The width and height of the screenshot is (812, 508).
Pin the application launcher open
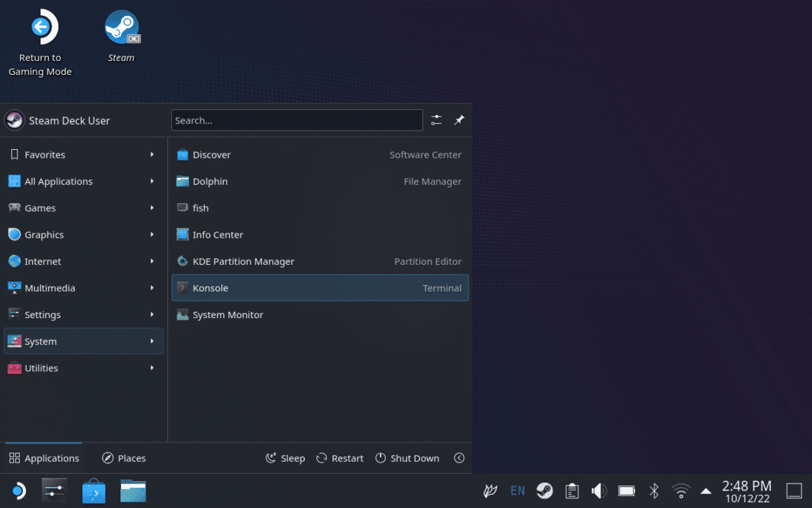(x=459, y=120)
